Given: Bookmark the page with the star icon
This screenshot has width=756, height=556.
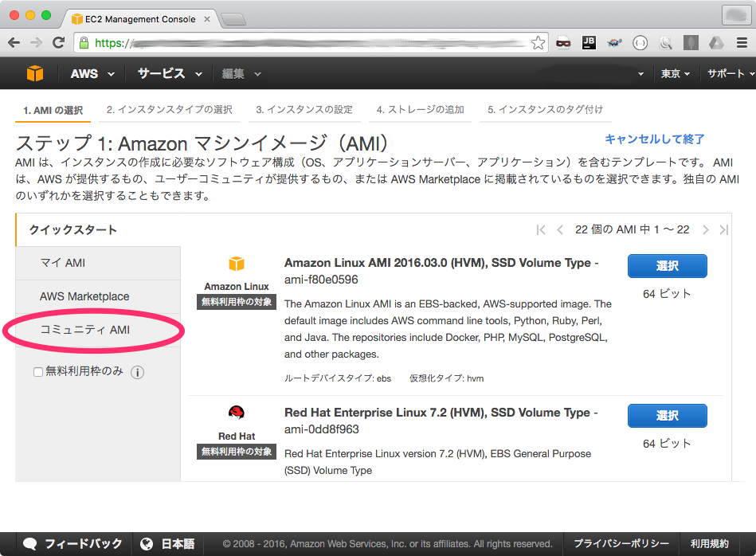Looking at the screenshot, I should (538, 43).
